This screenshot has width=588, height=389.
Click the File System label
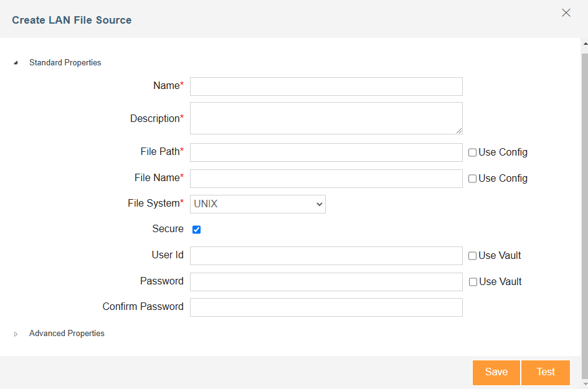[x=155, y=203]
